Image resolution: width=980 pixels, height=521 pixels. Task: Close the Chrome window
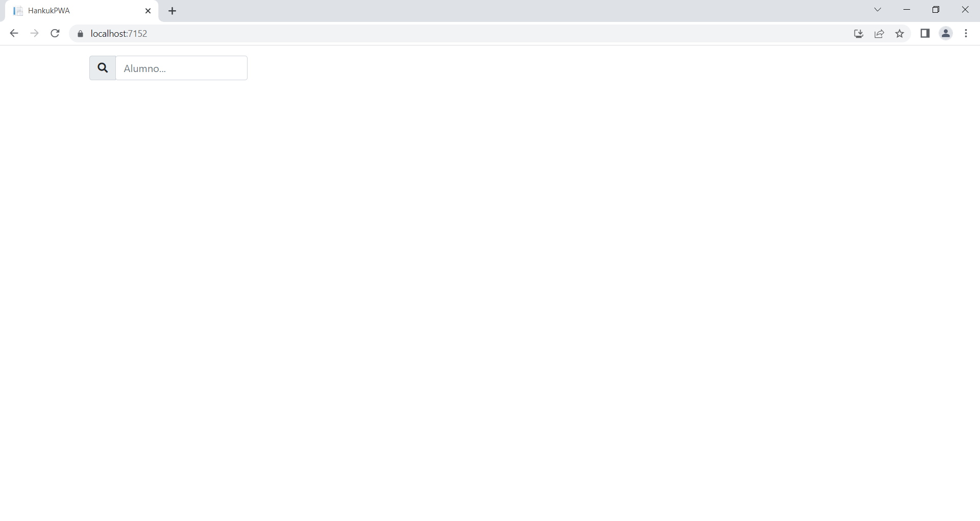coord(965,10)
